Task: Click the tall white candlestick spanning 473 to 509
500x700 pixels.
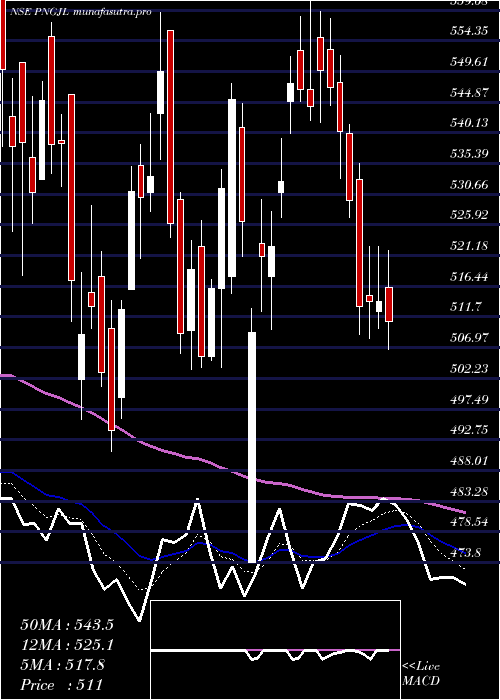Action: (252, 447)
